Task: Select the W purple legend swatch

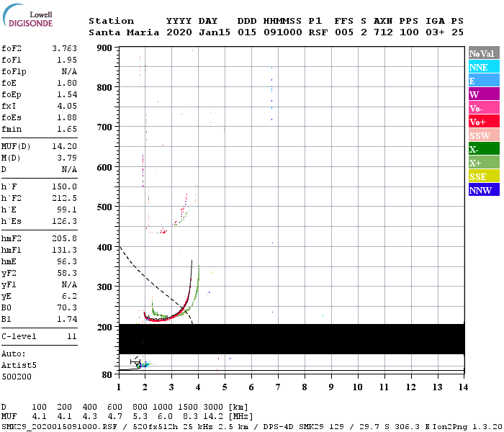Action: pos(484,94)
